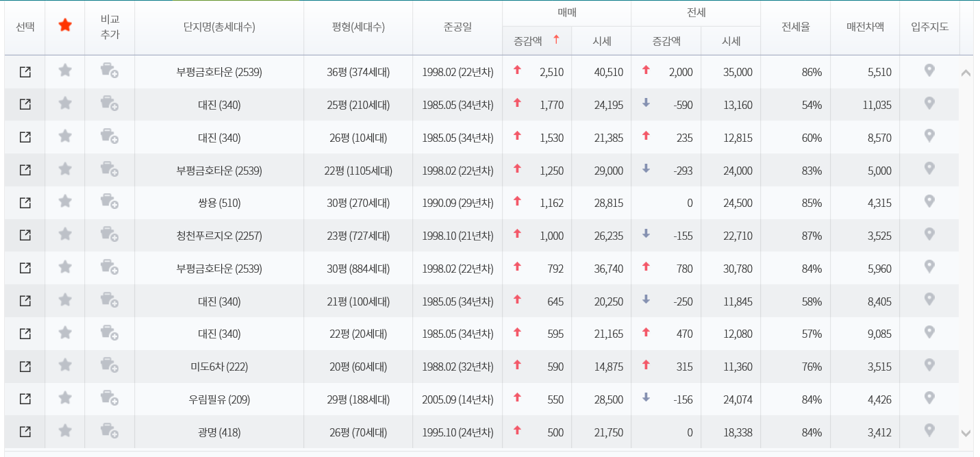Click the red star in the table header
980x457 pixels.
tap(65, 25)
